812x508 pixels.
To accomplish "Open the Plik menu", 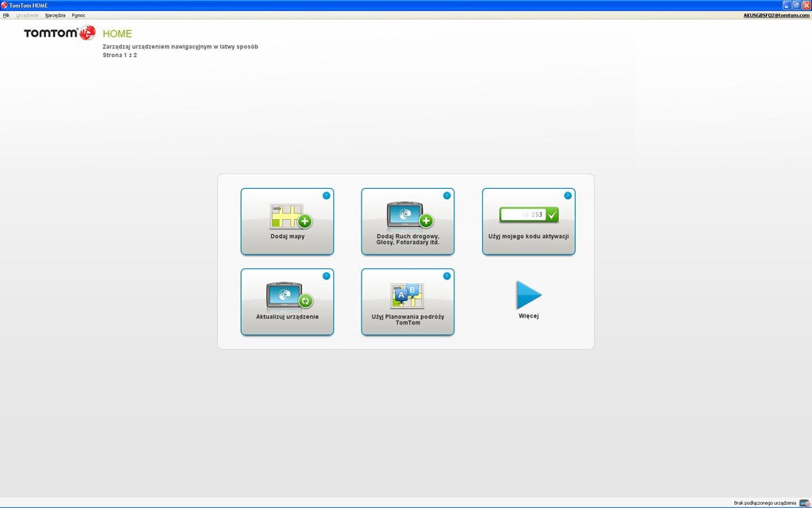I will click(x=6, y=15).
